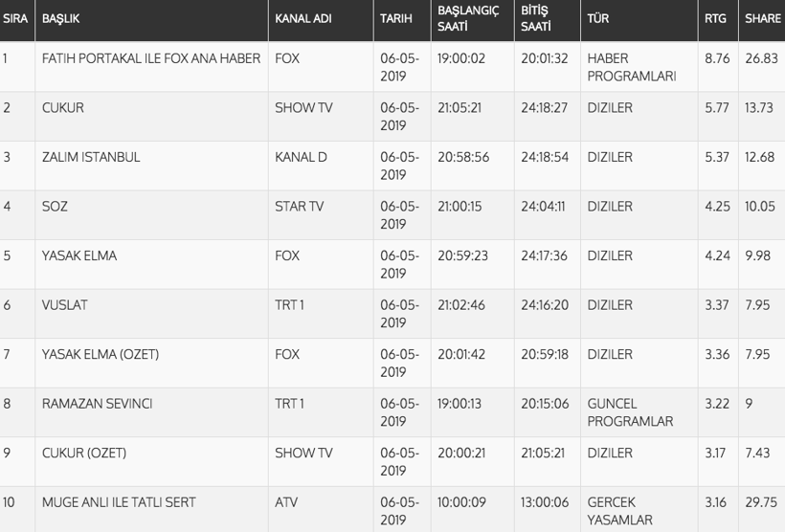Click the KANAL D channel cell
Viewport: 785px width, 532px height.
click(301, 157)
